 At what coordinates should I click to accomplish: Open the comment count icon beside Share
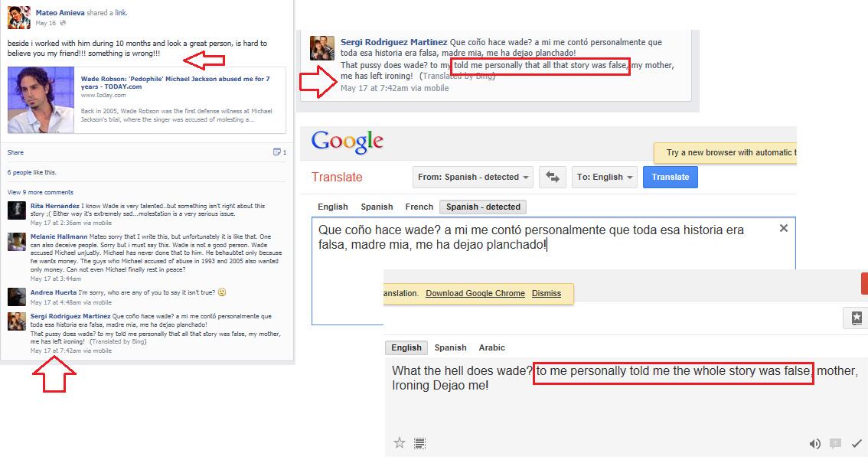click(x=279, y=152)
